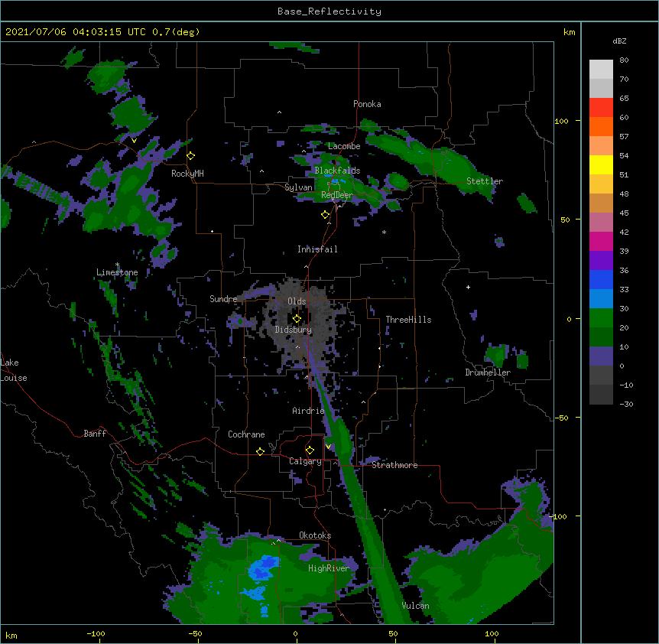Image resolution: width=659 pixels, height=644 pixels.
Task: Click the Blackfalds city label
Action: (337, 171)
